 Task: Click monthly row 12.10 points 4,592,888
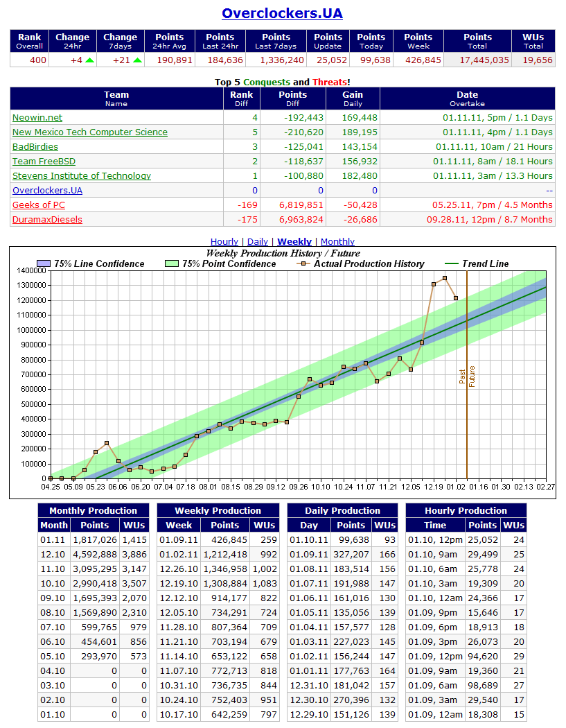tap(95, 555)
